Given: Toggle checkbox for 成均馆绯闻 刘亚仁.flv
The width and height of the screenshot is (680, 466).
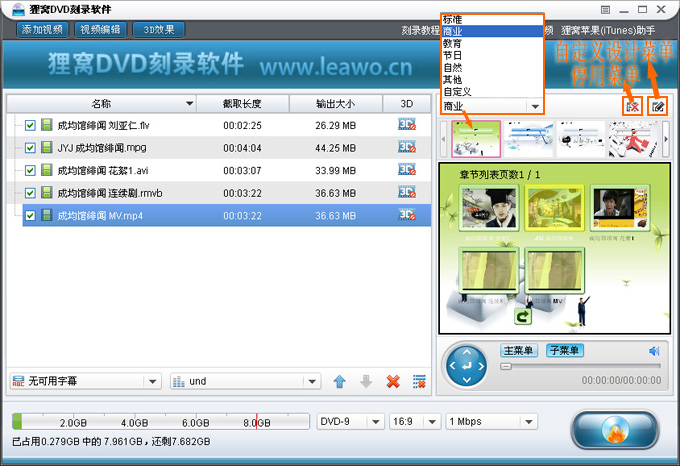Looking at the screenshot, I should 30,126.
